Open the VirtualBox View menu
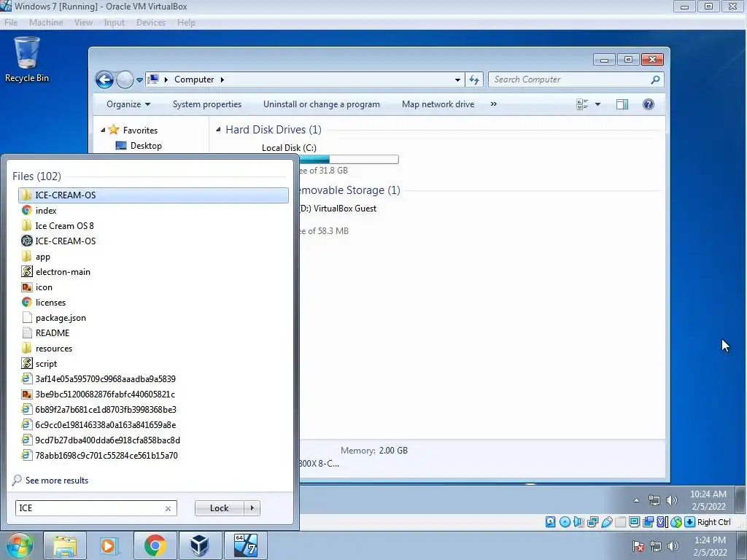 (83, 23)
